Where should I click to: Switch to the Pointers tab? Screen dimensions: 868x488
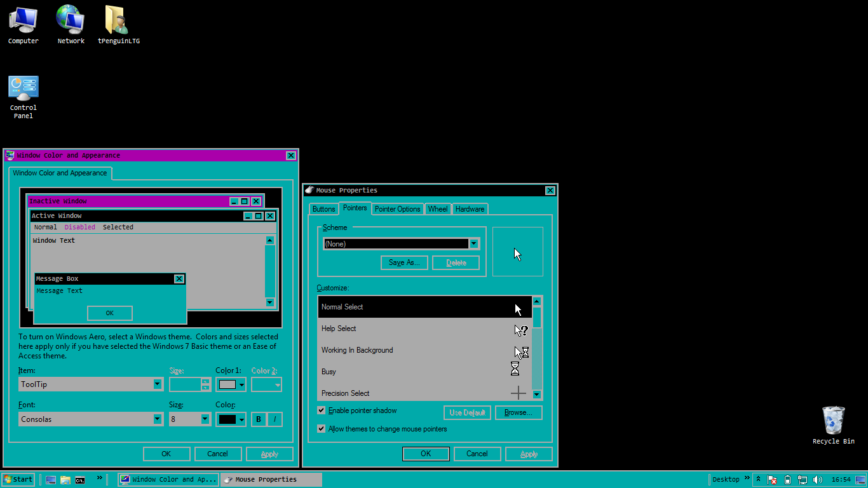pos(355,208)
